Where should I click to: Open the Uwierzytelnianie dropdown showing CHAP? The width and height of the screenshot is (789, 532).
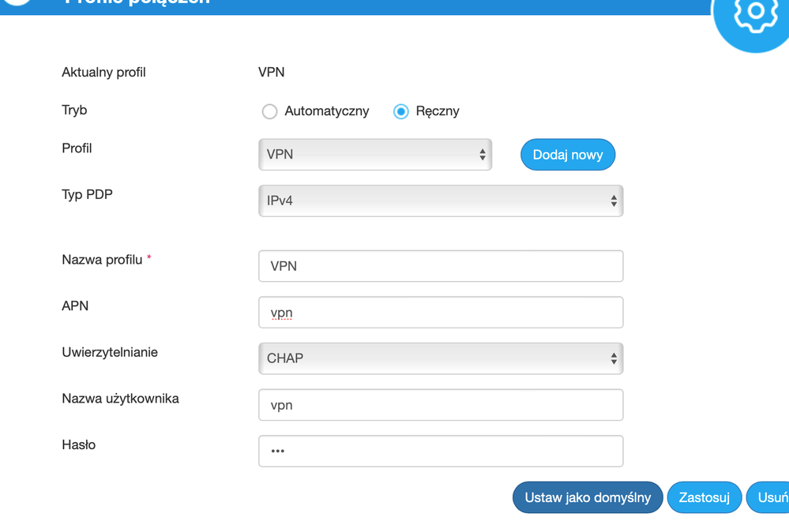pos(441,358)
